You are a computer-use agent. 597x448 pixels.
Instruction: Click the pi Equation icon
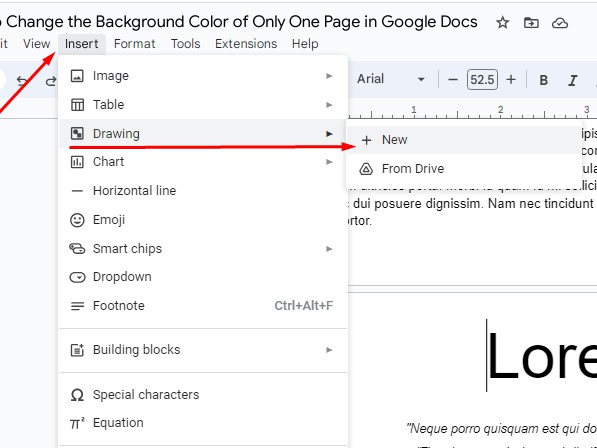point(77,424)
